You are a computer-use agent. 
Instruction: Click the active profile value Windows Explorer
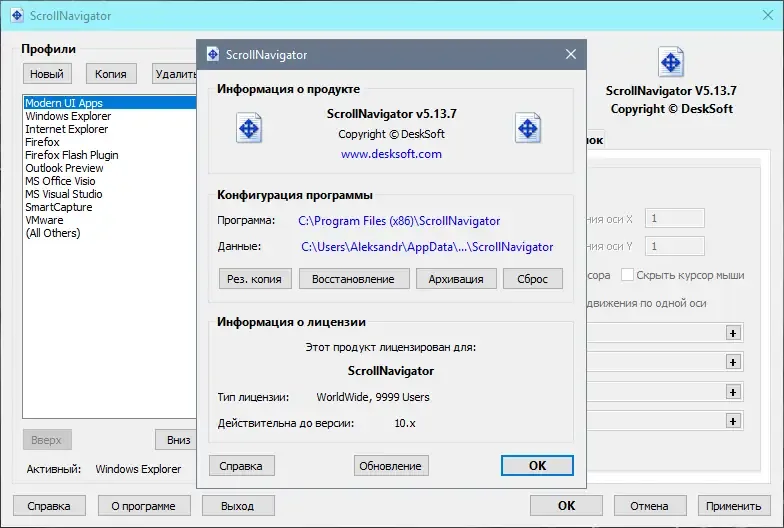[x=138, y=469]
